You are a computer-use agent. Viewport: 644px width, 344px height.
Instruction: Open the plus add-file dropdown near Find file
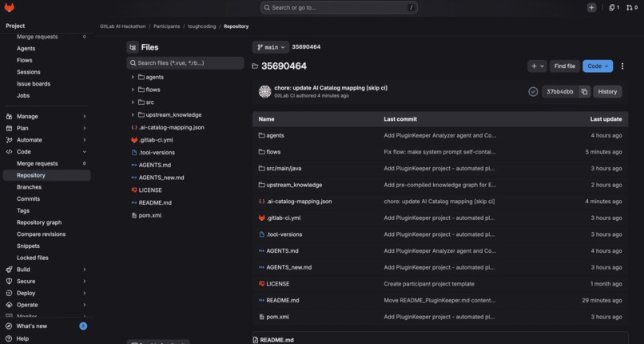point(537,66)
